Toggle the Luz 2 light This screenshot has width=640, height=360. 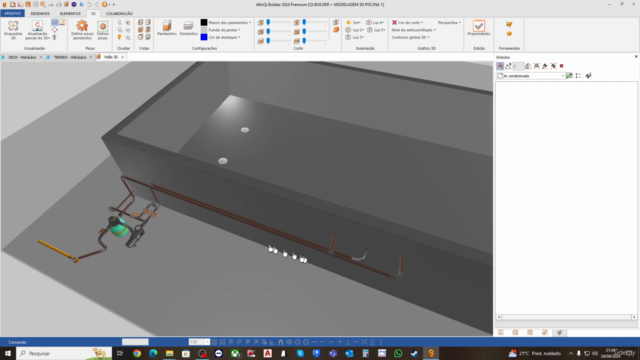[x=354, y=30]
